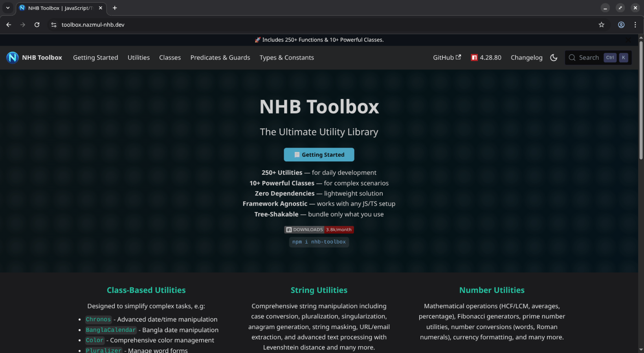Open the npm version 4.28.80 link
Image resolution: width=644 pixels, height=353 pixels.
486,57
